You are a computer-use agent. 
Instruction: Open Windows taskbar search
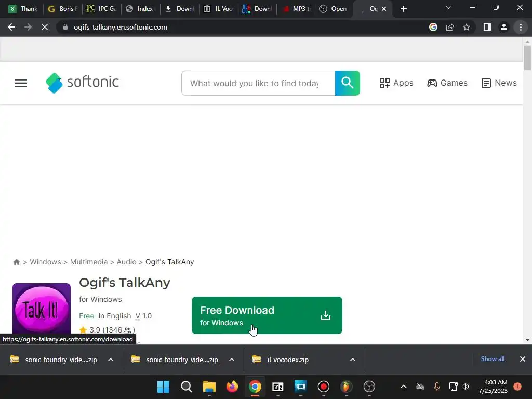(x=187, y=387)
